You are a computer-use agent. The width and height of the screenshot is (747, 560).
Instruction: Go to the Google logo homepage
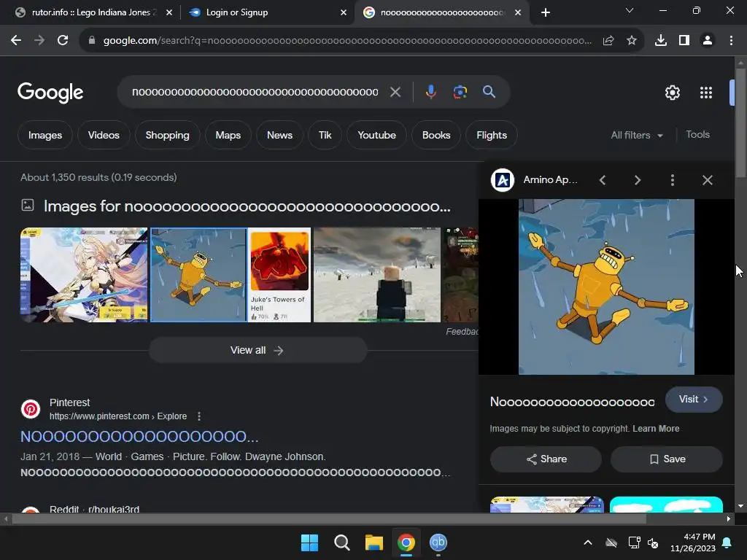(50, 93)
